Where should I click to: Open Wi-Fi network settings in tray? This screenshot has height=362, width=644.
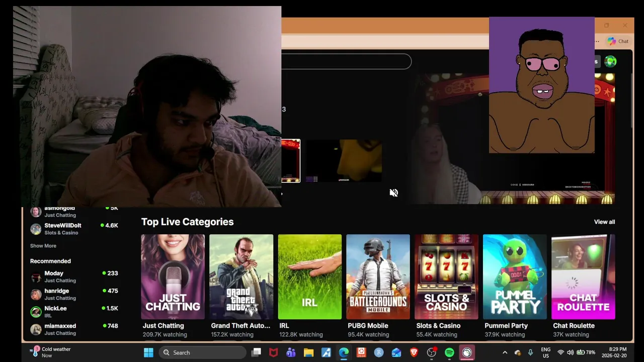pos(560,352)
